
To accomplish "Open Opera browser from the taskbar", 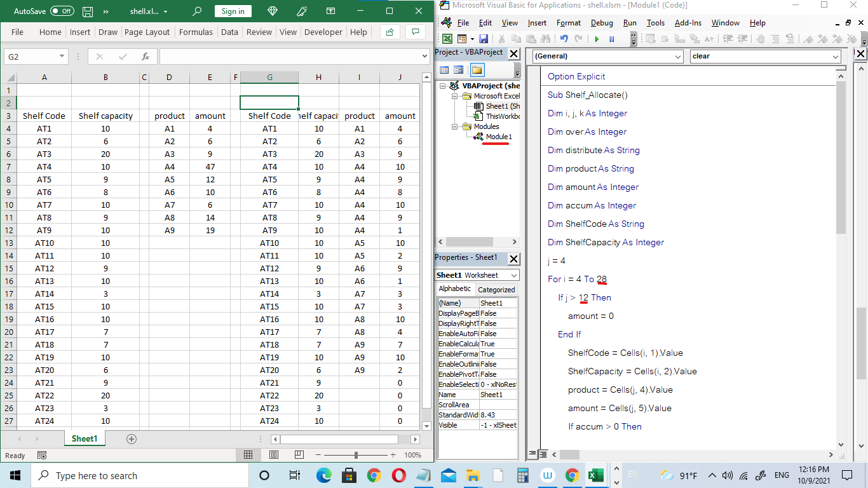I will point(398,475).
